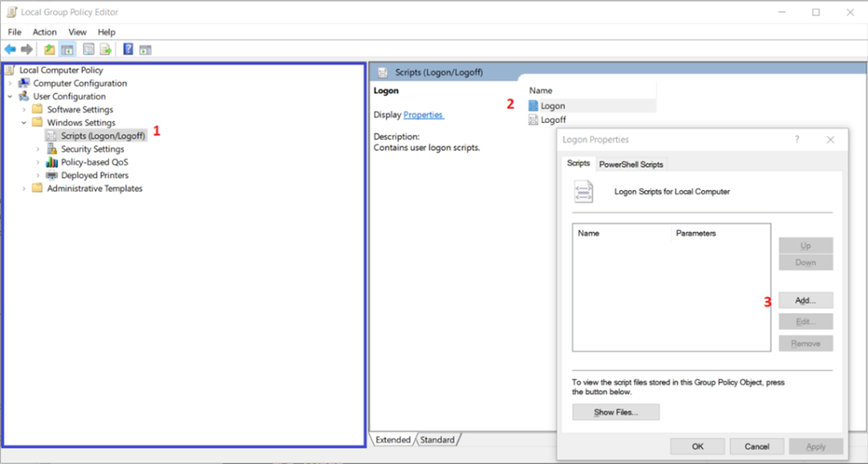
Task: Click the Policy-based QoS chart icon
Action: pos(52,162)
